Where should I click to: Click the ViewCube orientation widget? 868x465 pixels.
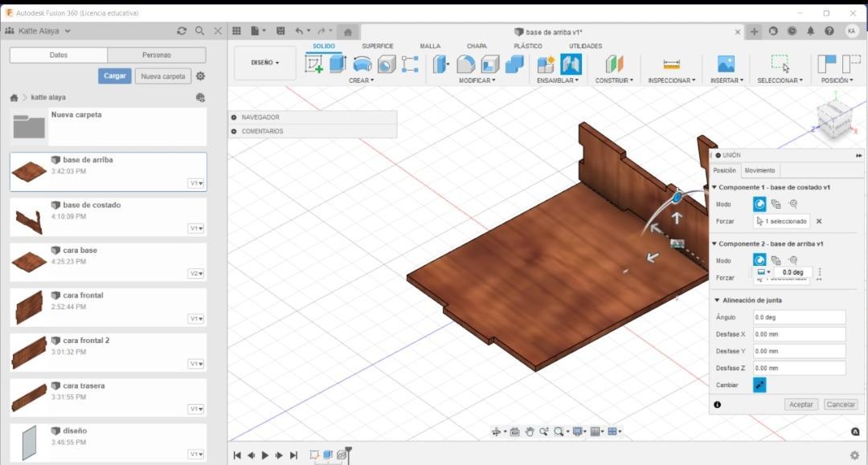pos(833,118)
